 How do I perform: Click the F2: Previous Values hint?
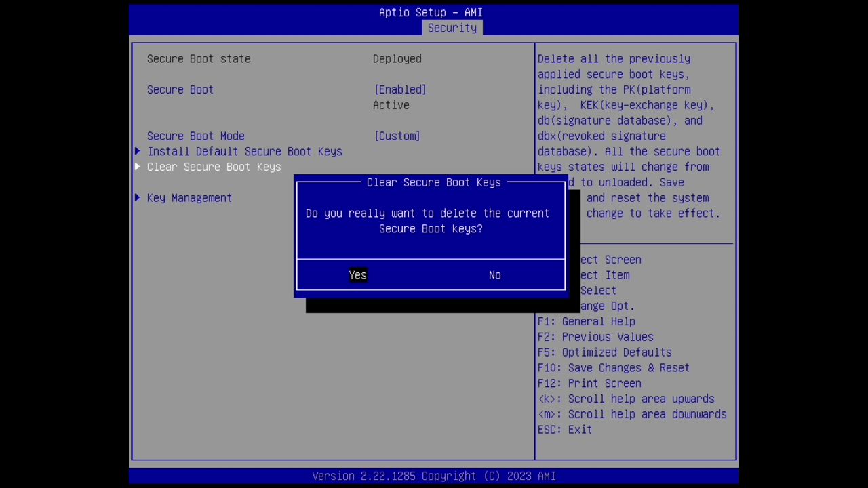click(595, 337)
